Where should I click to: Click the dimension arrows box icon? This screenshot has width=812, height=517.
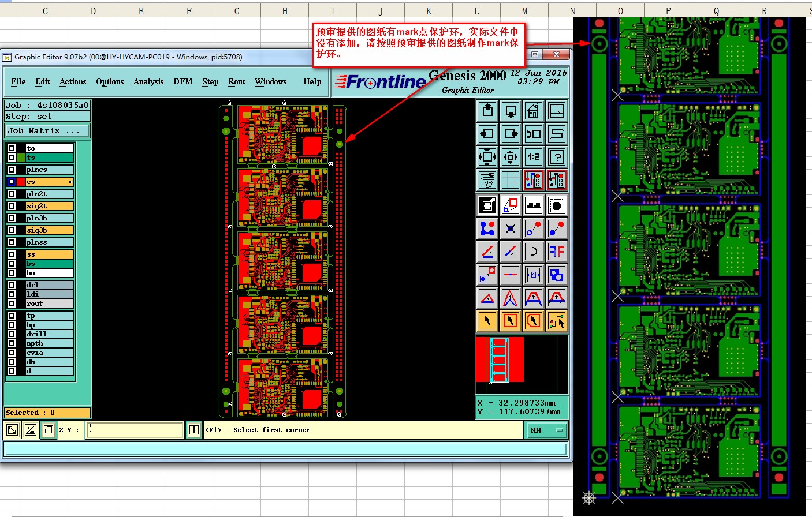point(534,275)
